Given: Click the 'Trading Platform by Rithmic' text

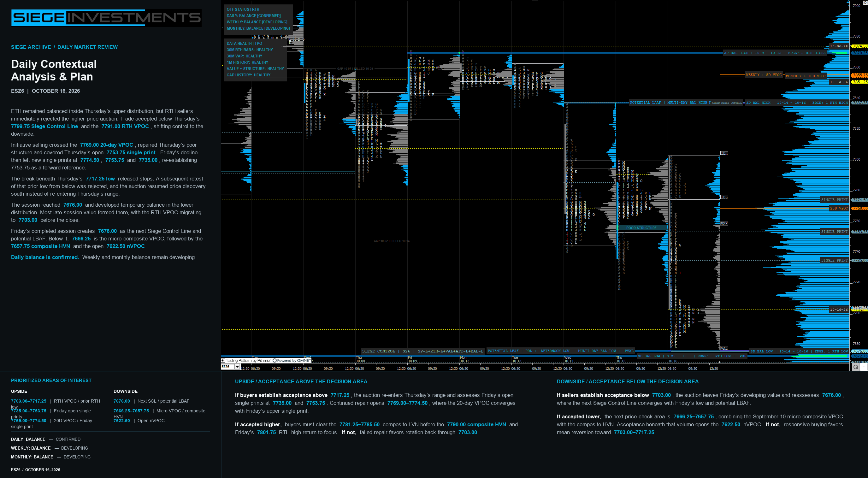Looking at the screenshot, I should coord(248,360).
